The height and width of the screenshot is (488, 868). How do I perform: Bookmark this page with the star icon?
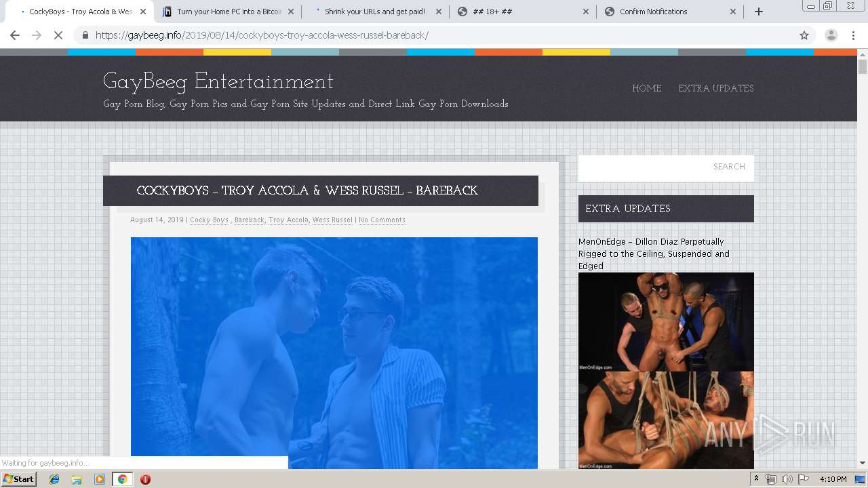(x=804, y=35)
